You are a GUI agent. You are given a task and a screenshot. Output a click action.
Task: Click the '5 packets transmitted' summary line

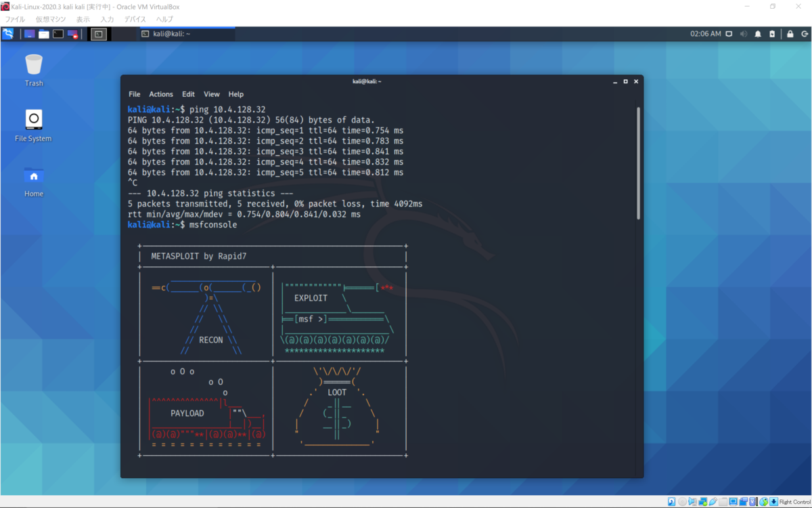[275, 203]
